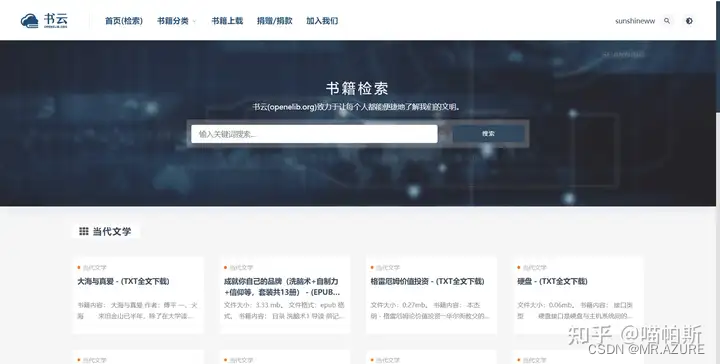Open the 书籍上载 menu item
Screen dimensions: 720x364
click(x=227, y=21)
